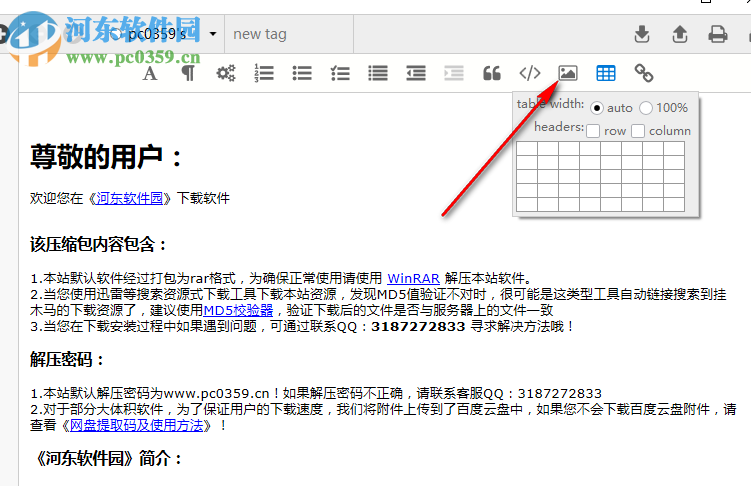Click the bold QQ number 3187272833
The width and height of the screenshot is (751, 486).
[418, 327]
